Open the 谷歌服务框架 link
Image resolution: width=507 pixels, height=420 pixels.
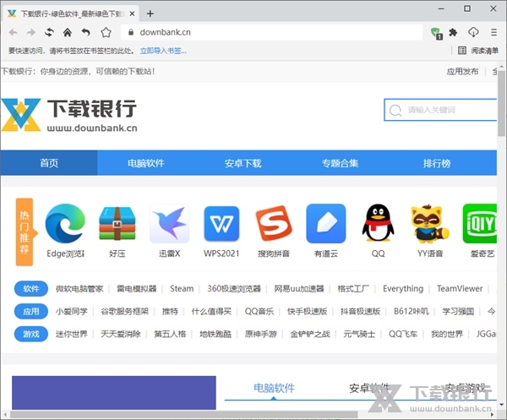point(124,311)
